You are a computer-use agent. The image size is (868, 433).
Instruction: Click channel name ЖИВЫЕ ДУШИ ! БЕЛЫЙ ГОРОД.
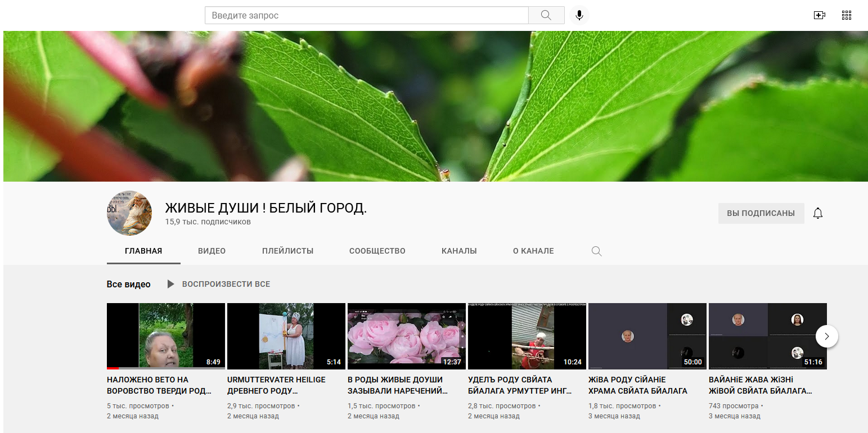point(266,208)
